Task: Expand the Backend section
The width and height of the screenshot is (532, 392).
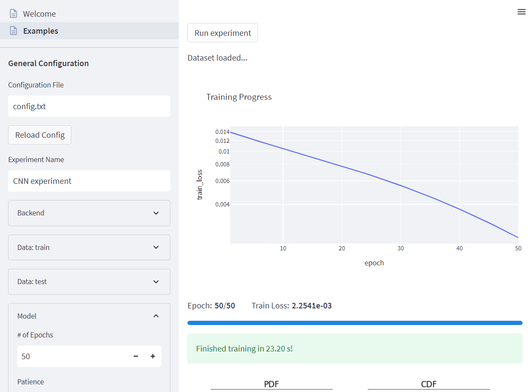Action: 89,213
